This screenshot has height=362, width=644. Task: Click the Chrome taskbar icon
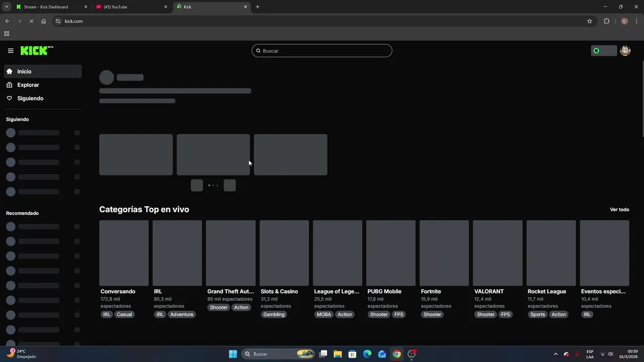point(397,354)
